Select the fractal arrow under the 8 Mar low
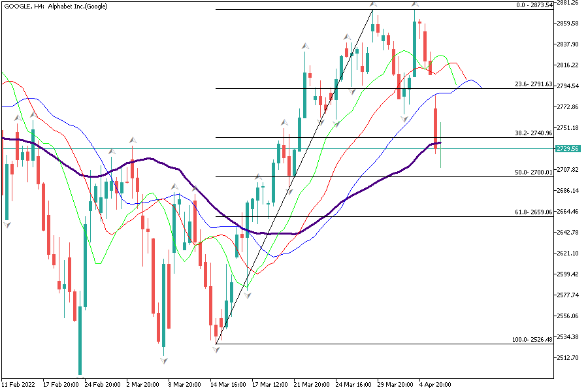This screenshot has height=392, width=588. point(164,360)
